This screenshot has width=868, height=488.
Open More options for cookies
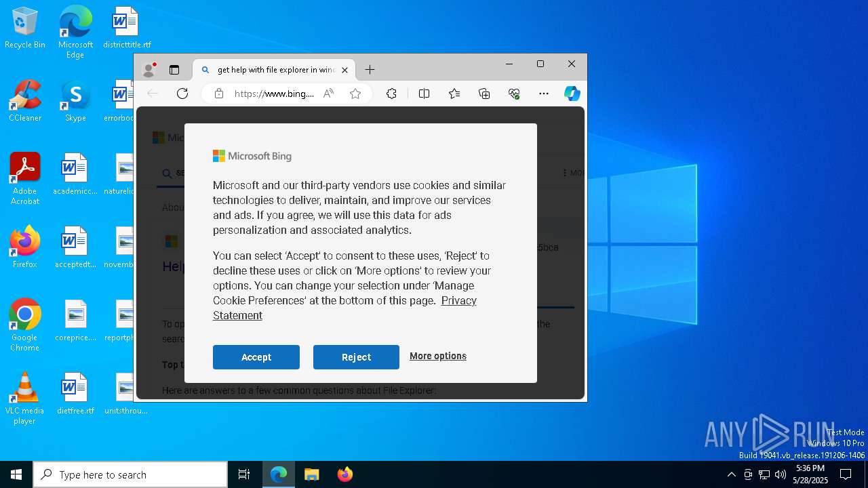(x=438, y=356)
